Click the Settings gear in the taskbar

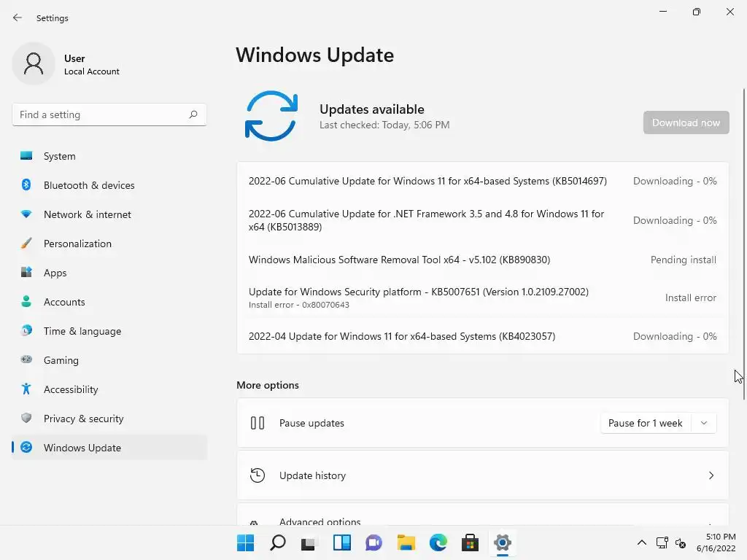502,542
